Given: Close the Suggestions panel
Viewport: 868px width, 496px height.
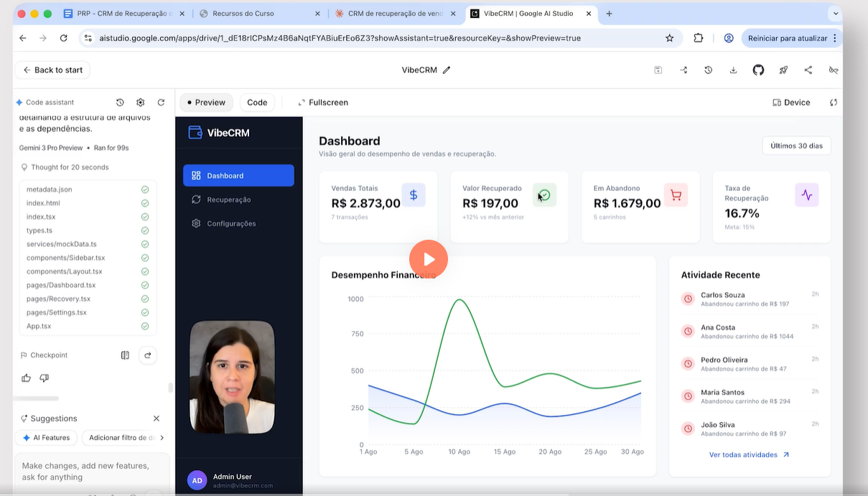Looking at the screenshot, I should pos(157,418).
